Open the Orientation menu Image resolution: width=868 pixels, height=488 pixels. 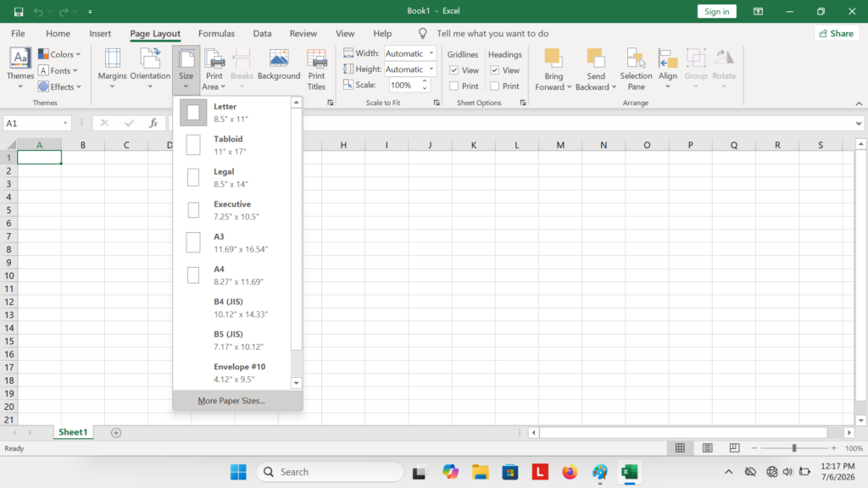click(x=150, y=69)
